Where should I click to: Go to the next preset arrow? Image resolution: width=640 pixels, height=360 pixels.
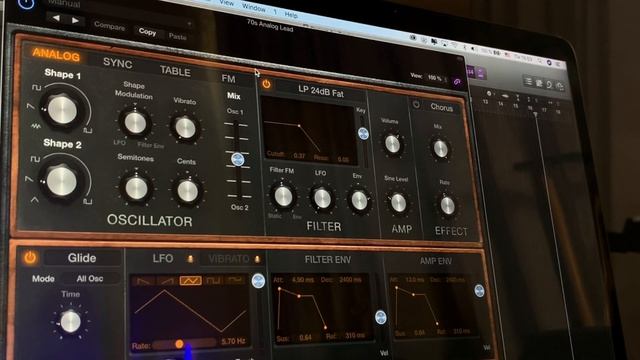coord(76,20)
